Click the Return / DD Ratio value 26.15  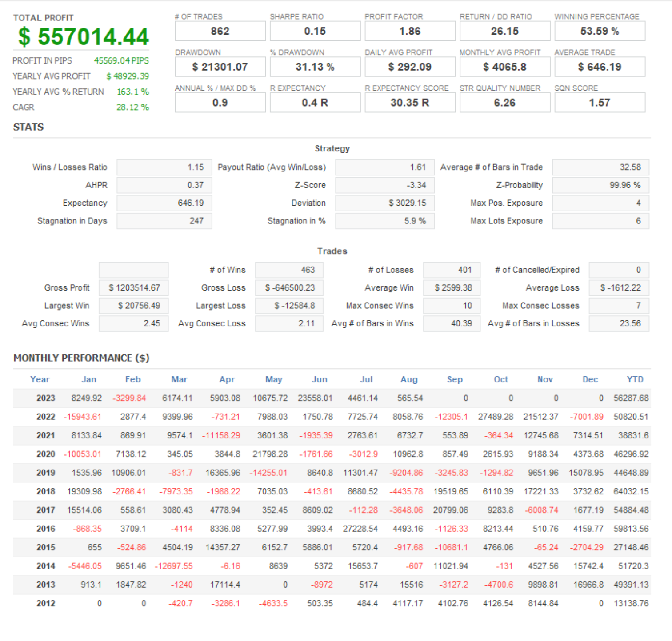tap(505, 31)
